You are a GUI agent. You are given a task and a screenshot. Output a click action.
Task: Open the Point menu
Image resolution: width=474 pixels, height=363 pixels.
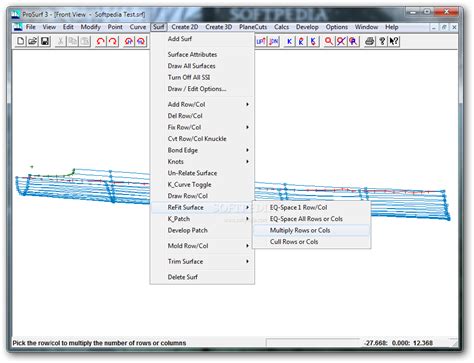click(x=115, y=27)
